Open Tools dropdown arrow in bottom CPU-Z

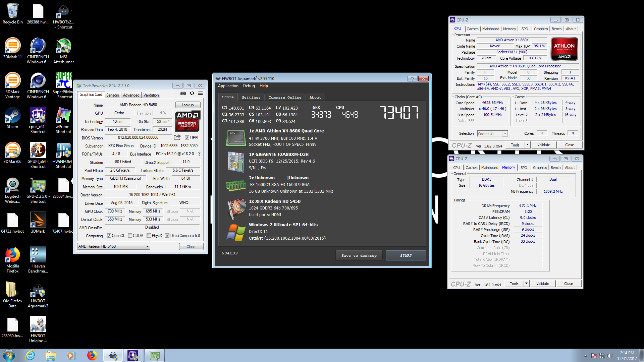coord(526,284)
